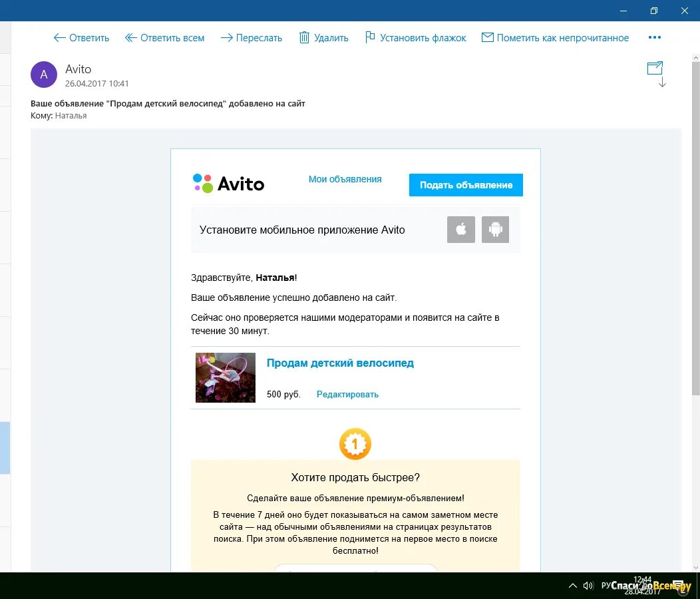Click the scrollbar up arrow

(695, 58)
